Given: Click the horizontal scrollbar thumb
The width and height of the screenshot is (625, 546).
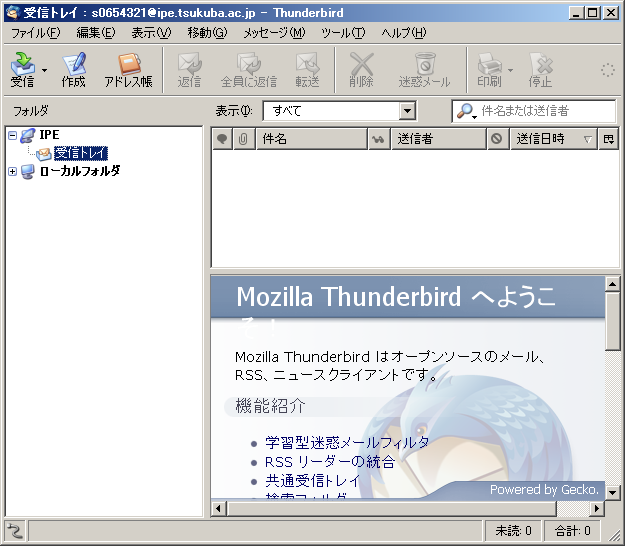Looking at the screenshot, I should click(391, 509).
